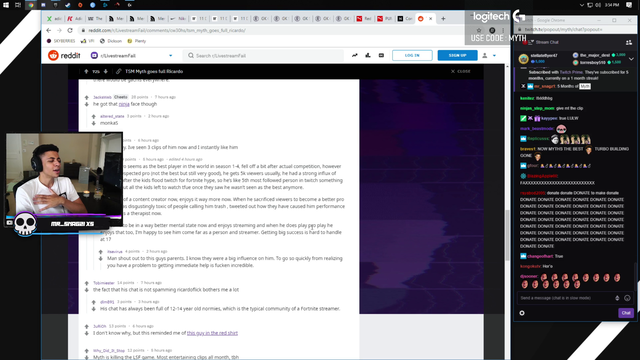Reload the reddit page
This screenshot has height=360, width=640.
pos(70,31)
